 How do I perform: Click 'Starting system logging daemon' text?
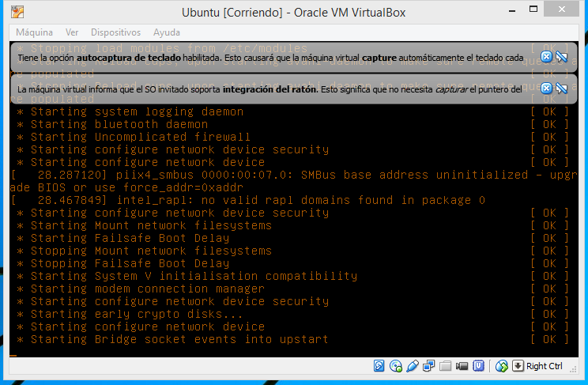point(137,111)
